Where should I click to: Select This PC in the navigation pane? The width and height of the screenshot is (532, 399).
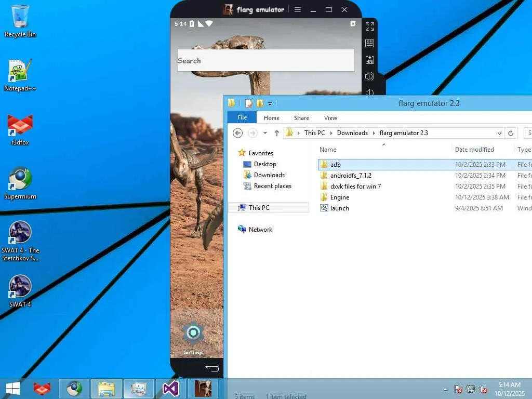(269, 208)
